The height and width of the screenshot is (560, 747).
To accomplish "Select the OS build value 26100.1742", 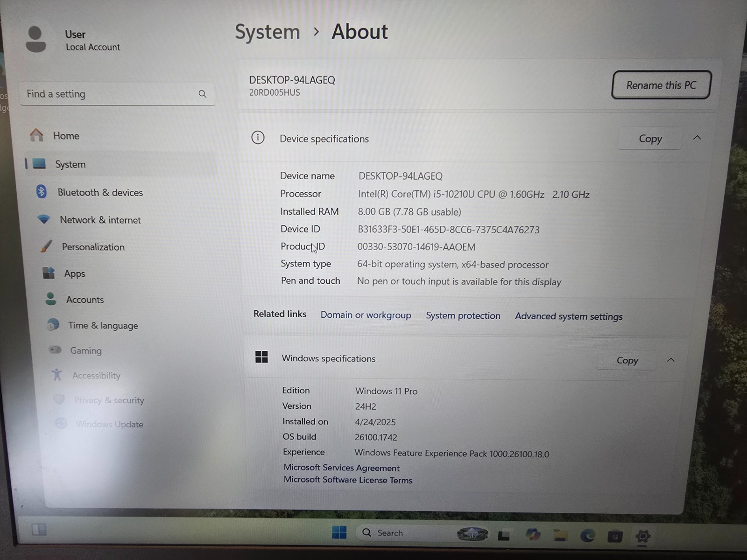I will [376, 437].
